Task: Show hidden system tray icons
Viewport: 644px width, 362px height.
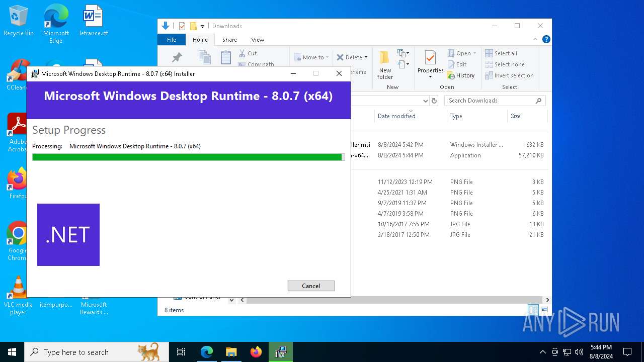Action: (x=542, y=352)
